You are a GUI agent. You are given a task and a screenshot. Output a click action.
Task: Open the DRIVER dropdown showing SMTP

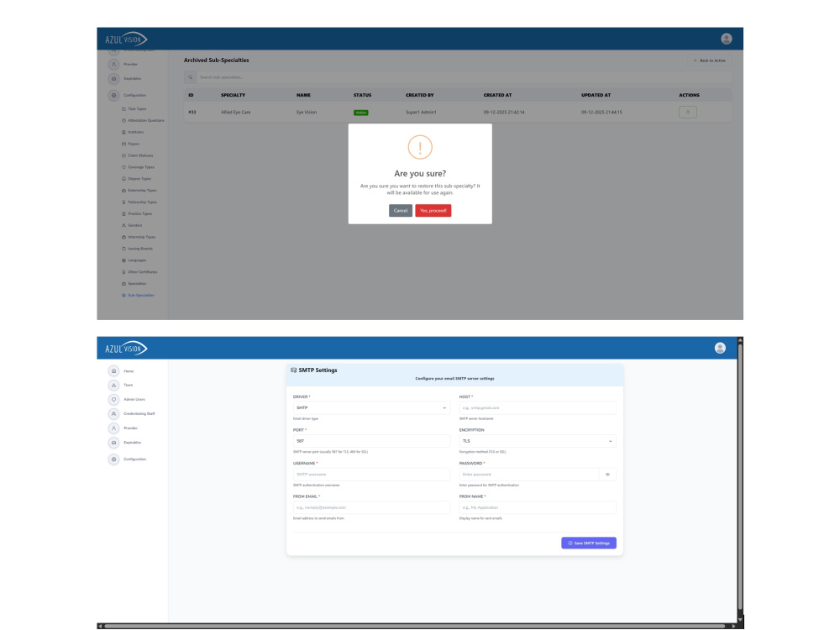(371, 408)
